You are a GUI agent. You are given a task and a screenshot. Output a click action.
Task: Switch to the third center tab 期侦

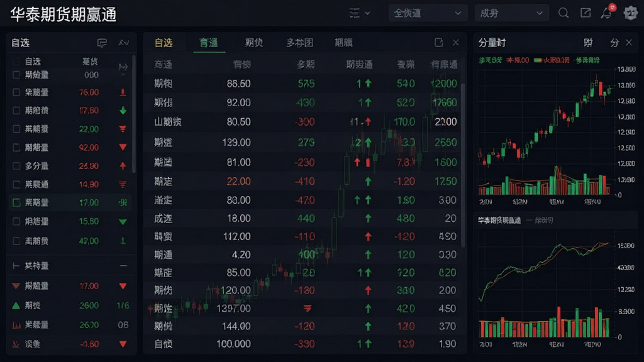click(254, 43)
